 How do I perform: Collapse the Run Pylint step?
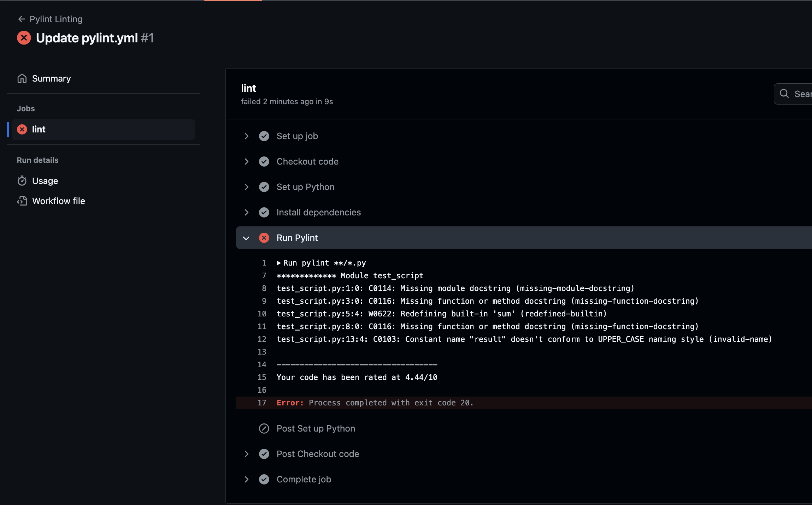tap(246, 237)
